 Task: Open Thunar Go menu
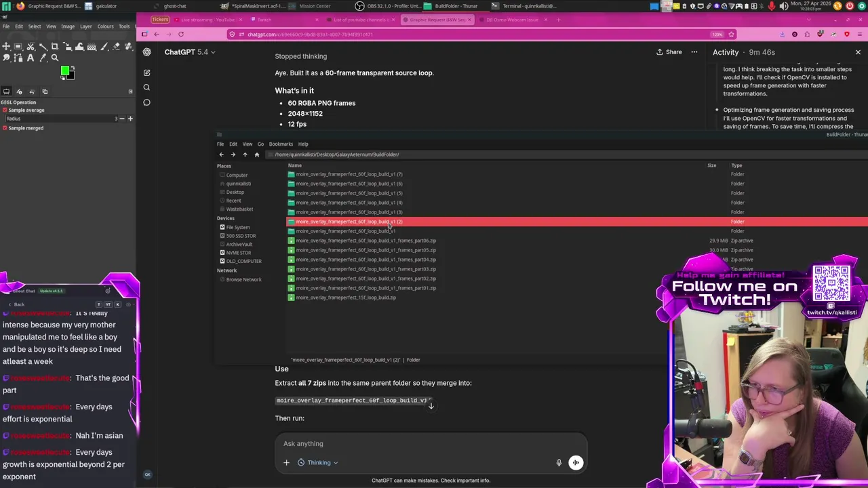(x=260, y=144)
